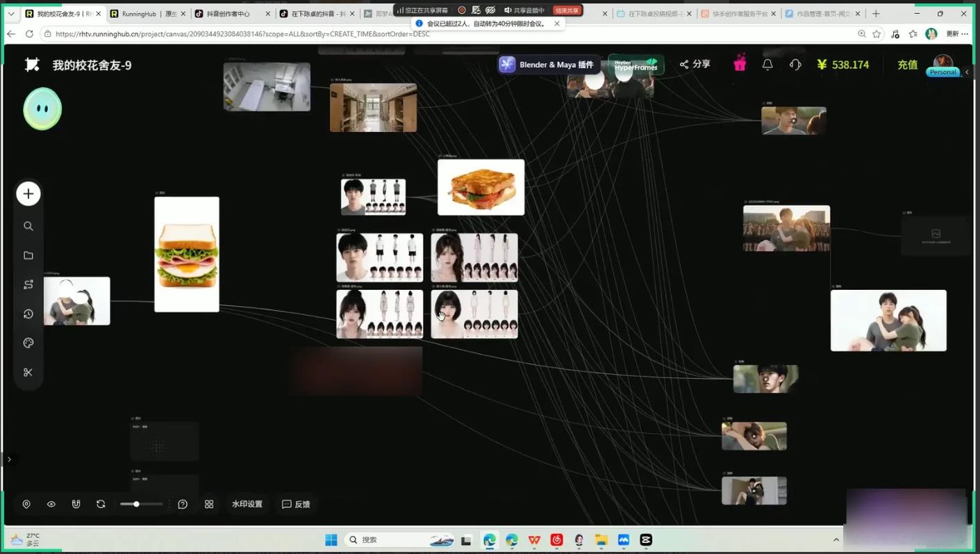Open 水印设置 watermark settings
Image resolution: width=980 pixels, height=554 pixels.
pyautogui.click(x=247, y=504)
